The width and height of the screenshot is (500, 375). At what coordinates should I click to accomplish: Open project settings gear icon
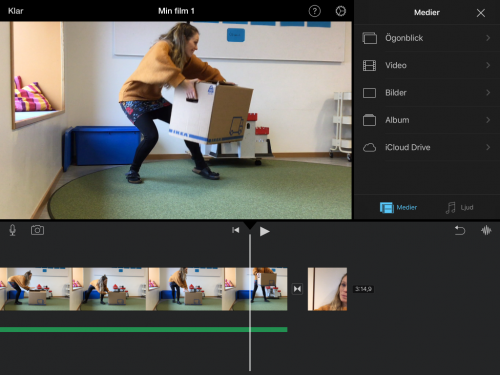(340, 11)
